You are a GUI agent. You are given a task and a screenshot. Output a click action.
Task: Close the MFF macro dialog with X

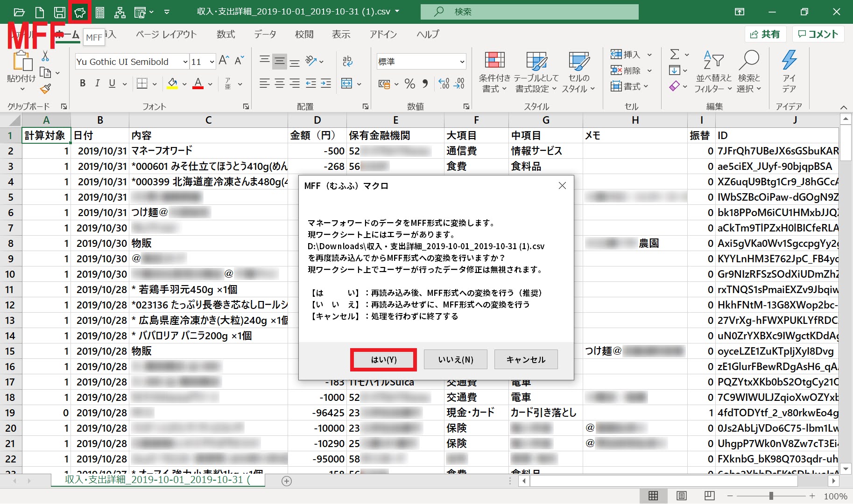point(562,186)
